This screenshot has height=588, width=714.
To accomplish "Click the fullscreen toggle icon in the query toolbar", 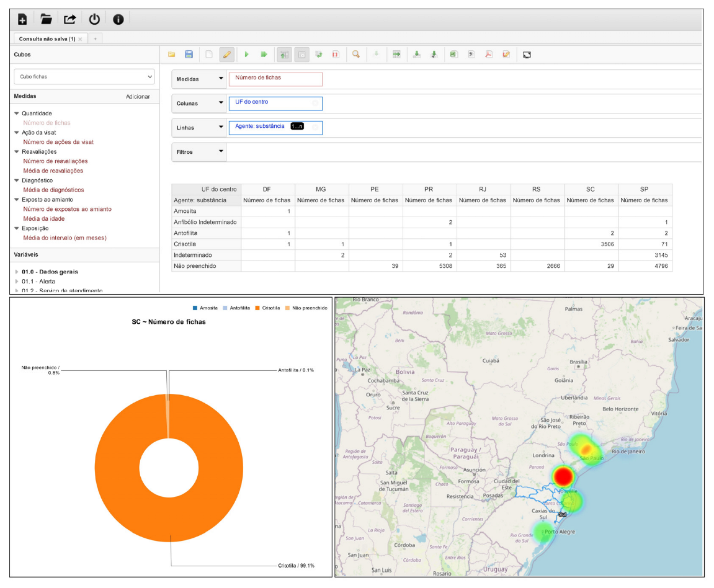I will (527, 55).
